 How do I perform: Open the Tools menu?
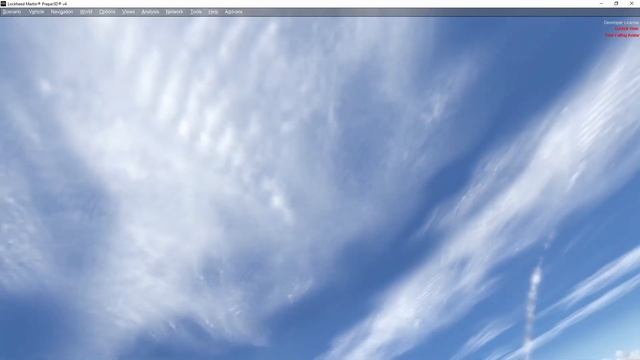click(196, 12)
